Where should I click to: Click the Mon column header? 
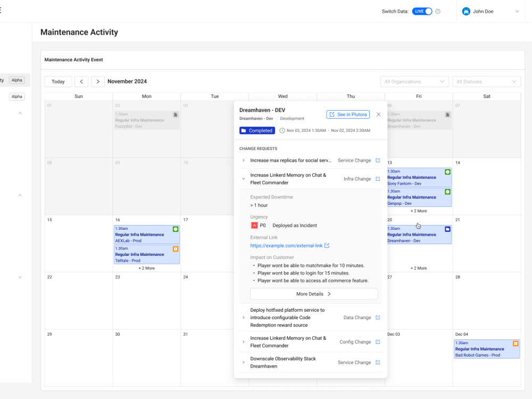[x=147, y=96]
